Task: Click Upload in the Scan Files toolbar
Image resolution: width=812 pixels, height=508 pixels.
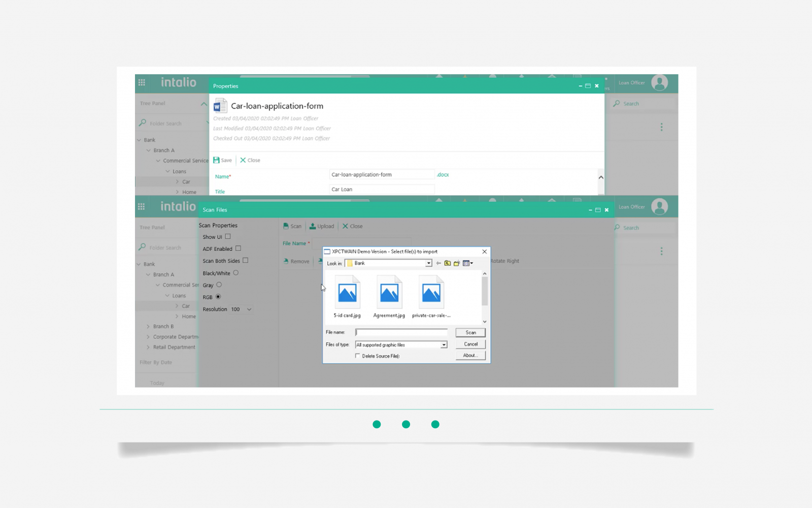Action: coord(322,226)
